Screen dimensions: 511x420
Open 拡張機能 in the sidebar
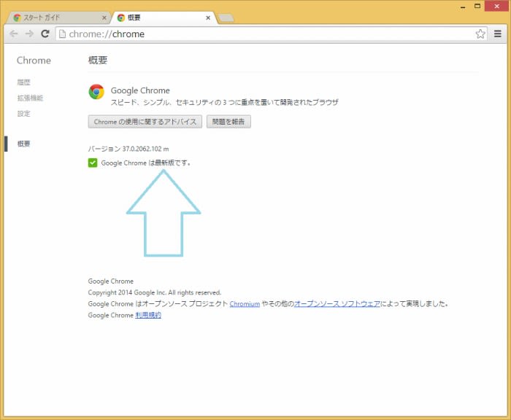(30, 98)
